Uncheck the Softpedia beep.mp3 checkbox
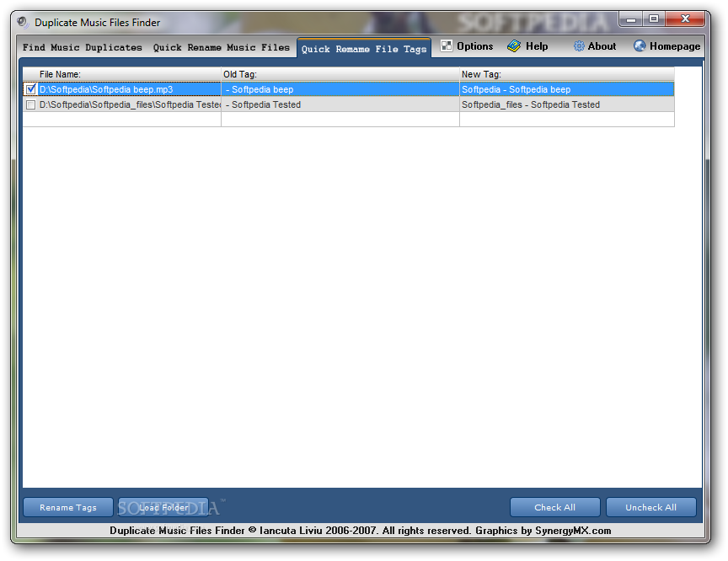Viewport: 728px width, 561px height. click(x=31, y=89)
